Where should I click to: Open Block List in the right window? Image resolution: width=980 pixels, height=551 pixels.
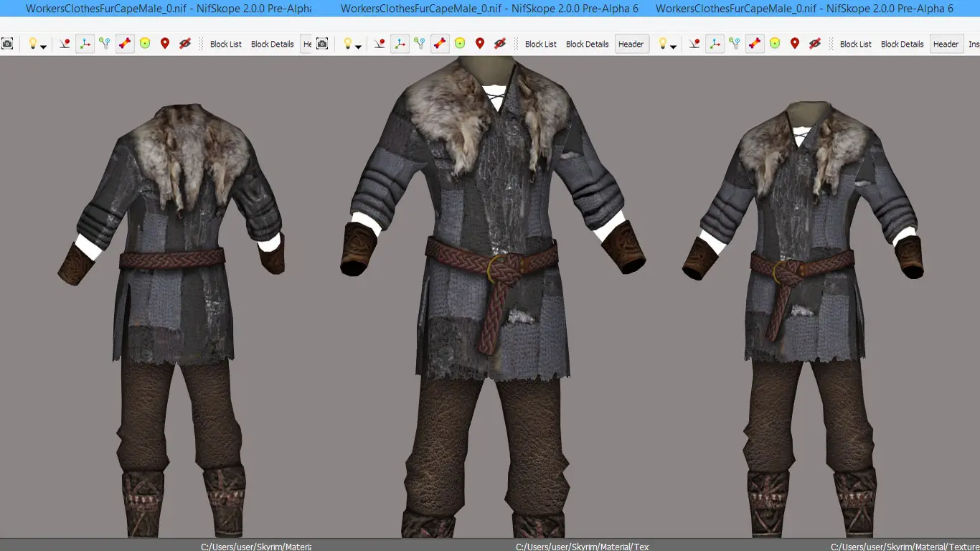click(x=856, y=44)
